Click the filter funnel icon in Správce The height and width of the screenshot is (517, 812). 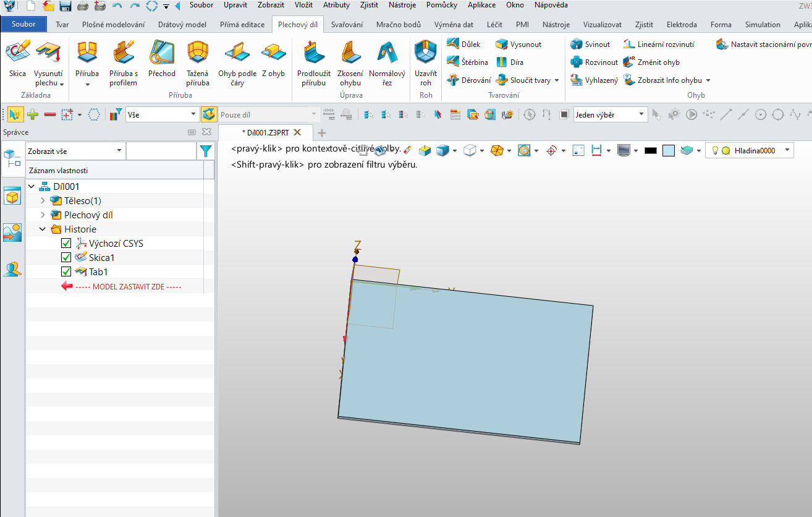tap(205, 151)
